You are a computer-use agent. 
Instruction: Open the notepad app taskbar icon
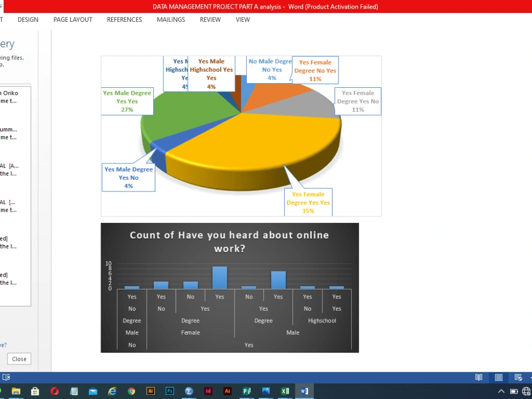tap(73, 391)
